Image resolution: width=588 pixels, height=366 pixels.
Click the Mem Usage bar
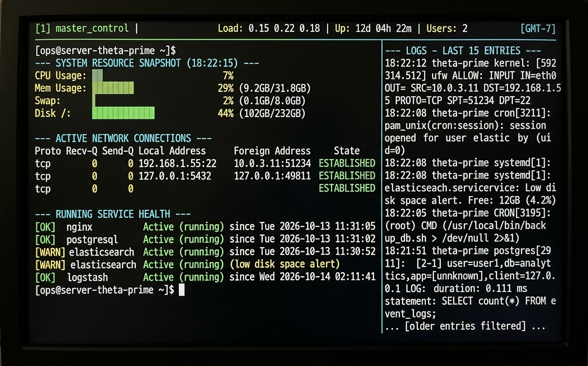tap(113, 88)
